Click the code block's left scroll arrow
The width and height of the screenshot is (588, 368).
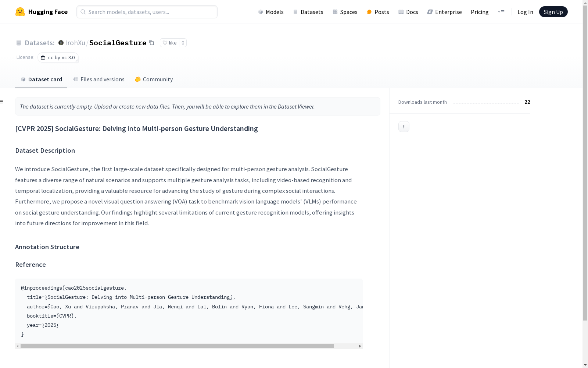coord(18,346)
